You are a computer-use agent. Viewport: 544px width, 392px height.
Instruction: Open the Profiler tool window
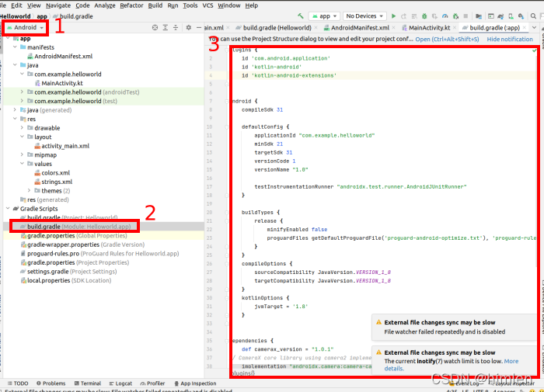click(152, 383)
